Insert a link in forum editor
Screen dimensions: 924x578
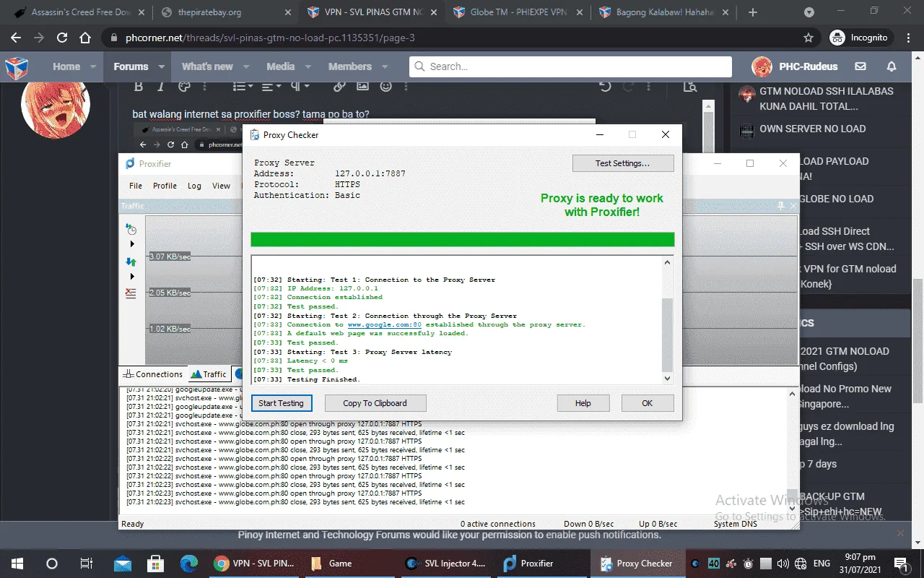(x=339, y=87)
